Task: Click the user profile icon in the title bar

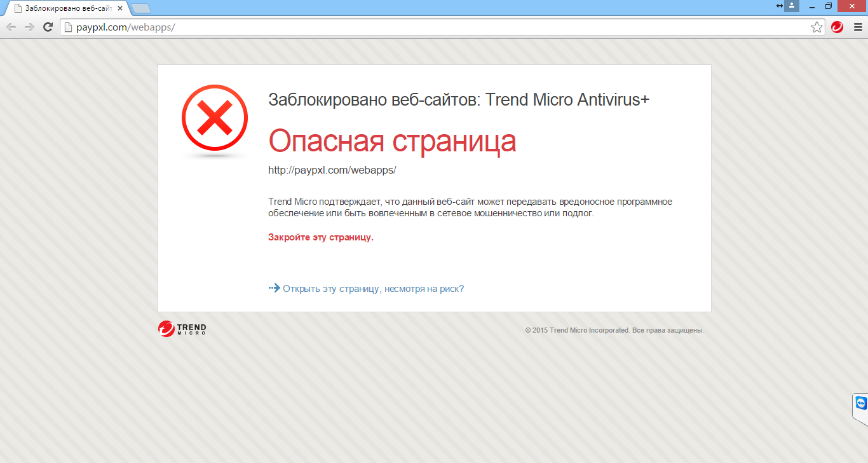Action: (x=791, y=6)
